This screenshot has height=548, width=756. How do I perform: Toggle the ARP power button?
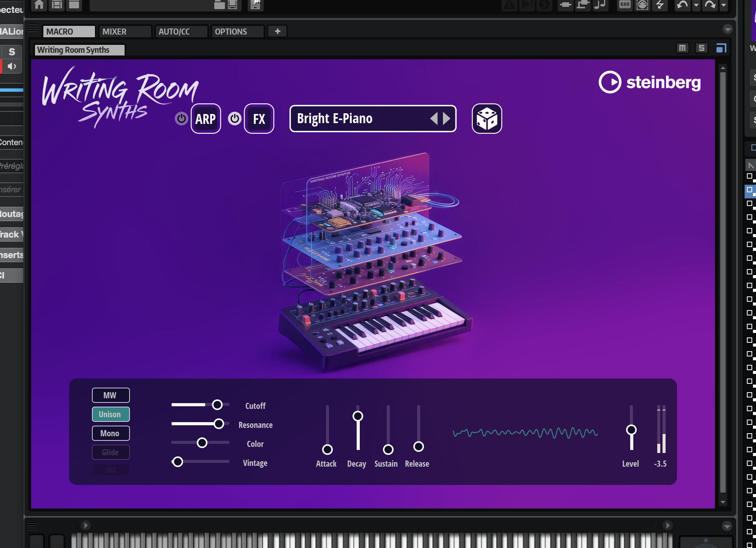point(181,119)
